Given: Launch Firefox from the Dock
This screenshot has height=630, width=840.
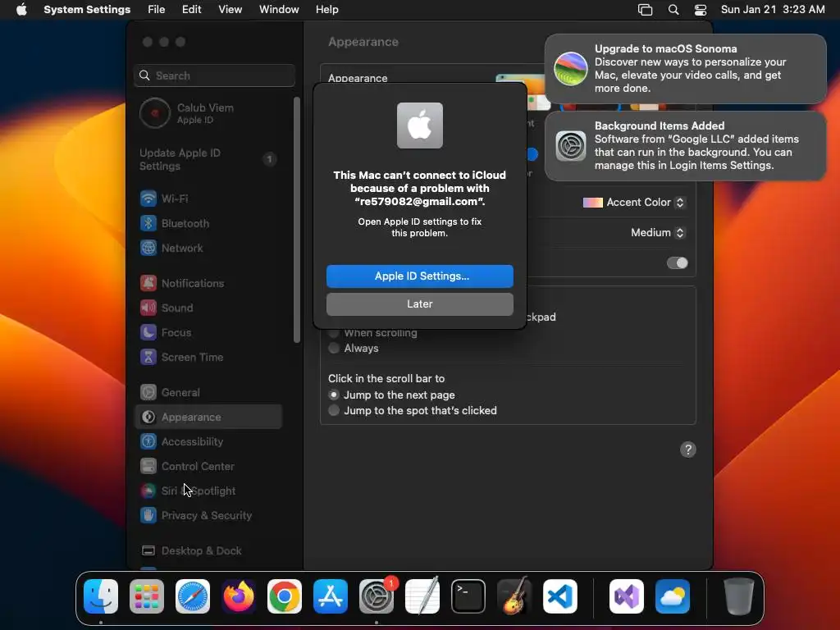Looking at the screenshot, I should coord(239,596).
